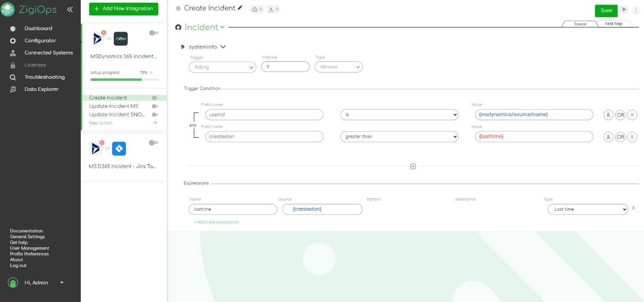Click the ServiceNow 'now' icon
This screenshot has width=644, height=302.
tap(121, 39)
